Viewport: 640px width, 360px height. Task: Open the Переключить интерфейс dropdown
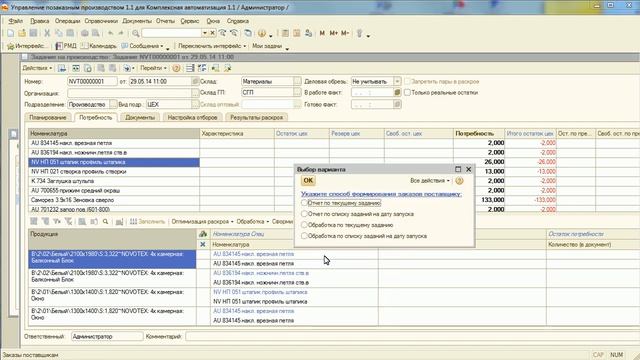tap(212, 46)
